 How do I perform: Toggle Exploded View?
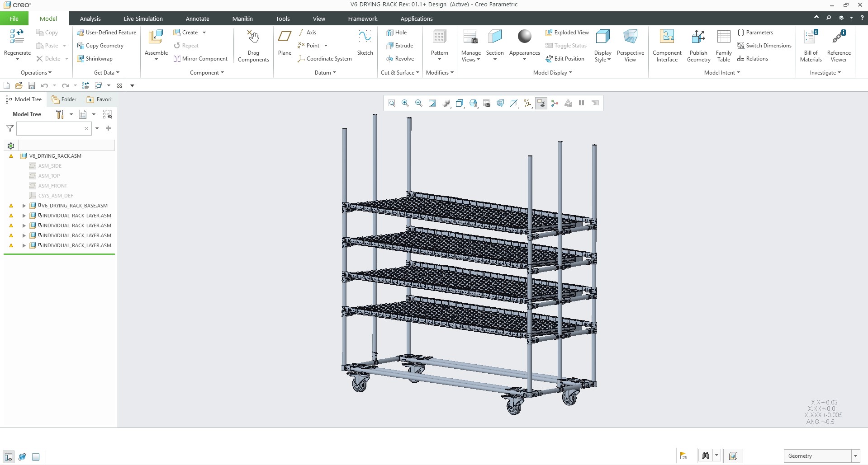(x=567, y=33)
